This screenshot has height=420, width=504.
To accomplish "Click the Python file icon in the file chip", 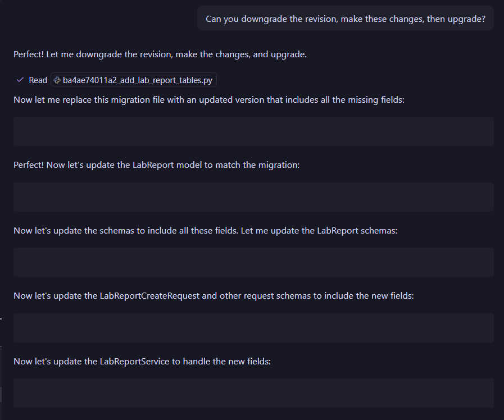I will (57, 80).
